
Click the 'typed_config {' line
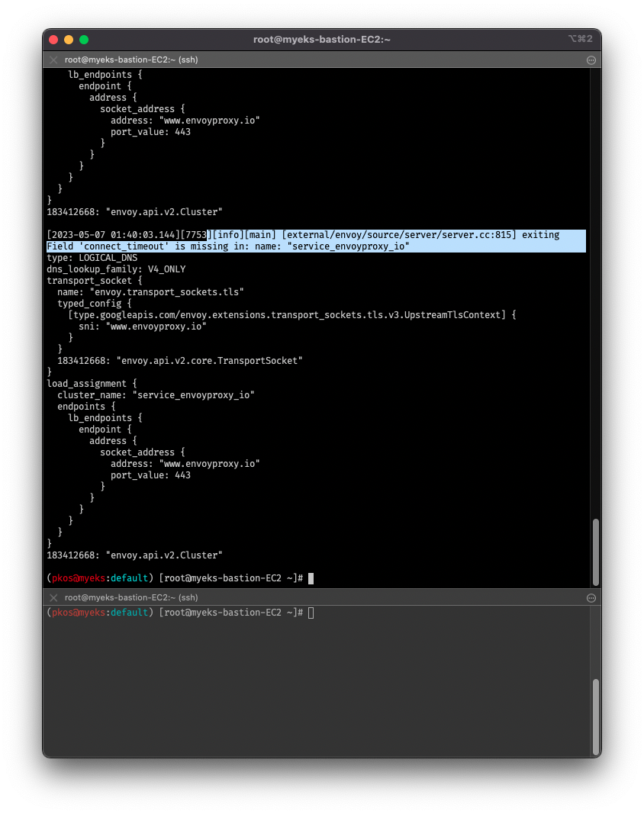[95, 304]
